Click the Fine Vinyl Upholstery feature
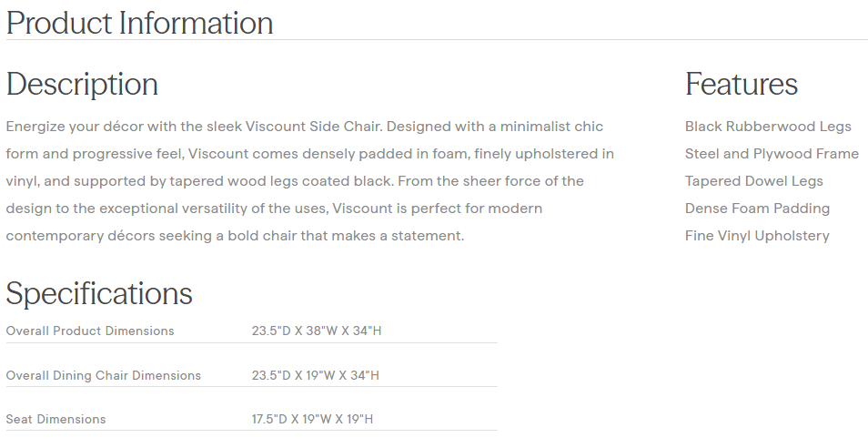 pos(757,236)
